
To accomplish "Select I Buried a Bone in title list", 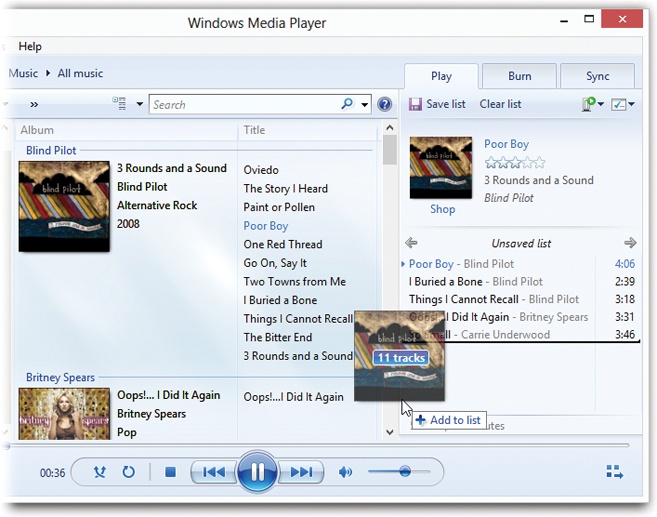I will [280, 300].
